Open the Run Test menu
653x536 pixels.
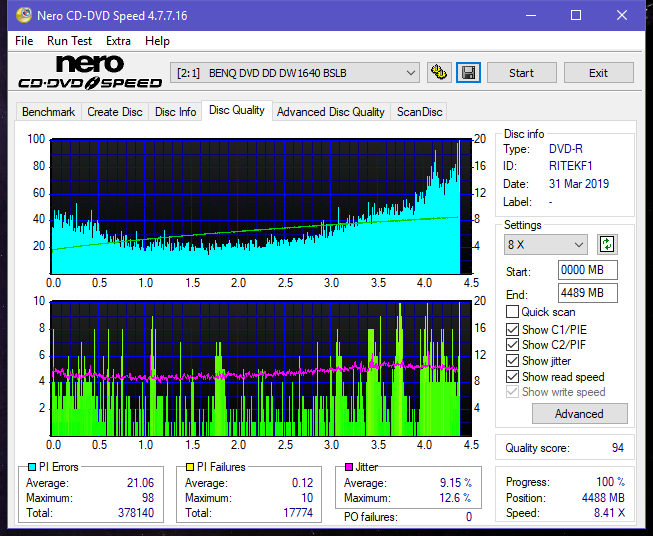pos(69,41)
